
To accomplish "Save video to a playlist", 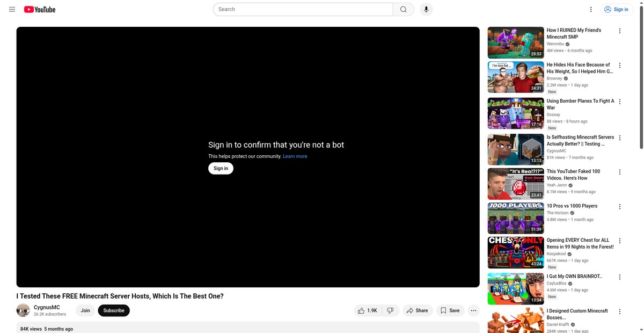I will click(450, 310).
